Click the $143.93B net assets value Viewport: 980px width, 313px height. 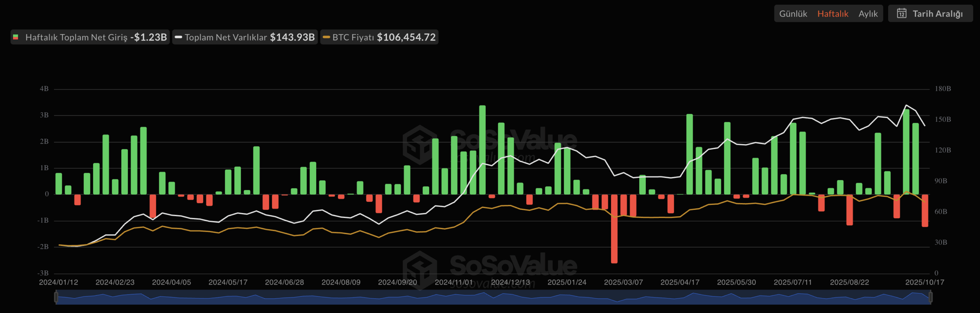point(292,37)
